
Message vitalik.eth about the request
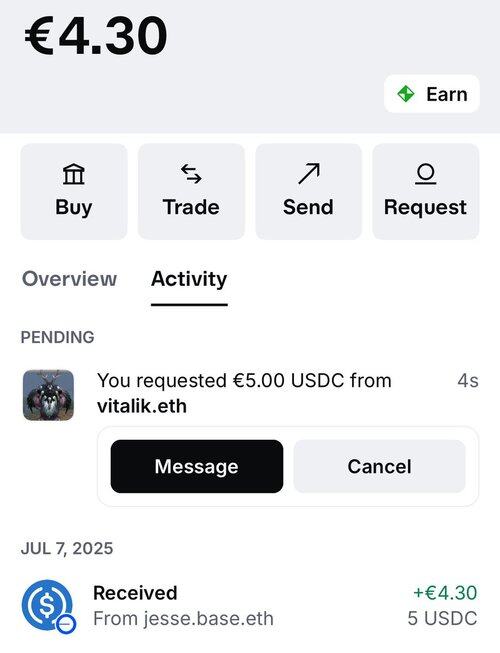pyautogui.click(x=197, y=466)
